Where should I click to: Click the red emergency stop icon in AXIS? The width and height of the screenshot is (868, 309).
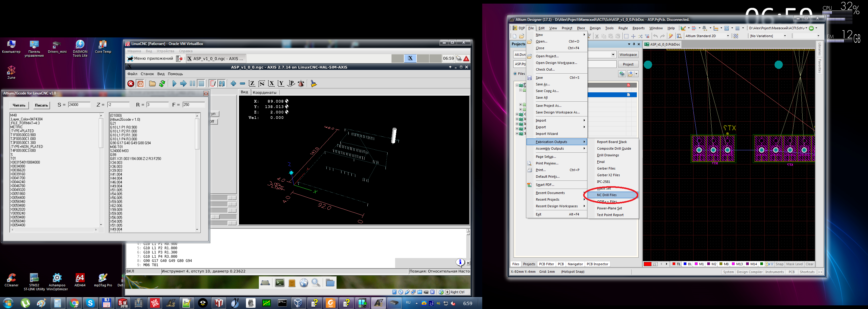coord(131,84)
